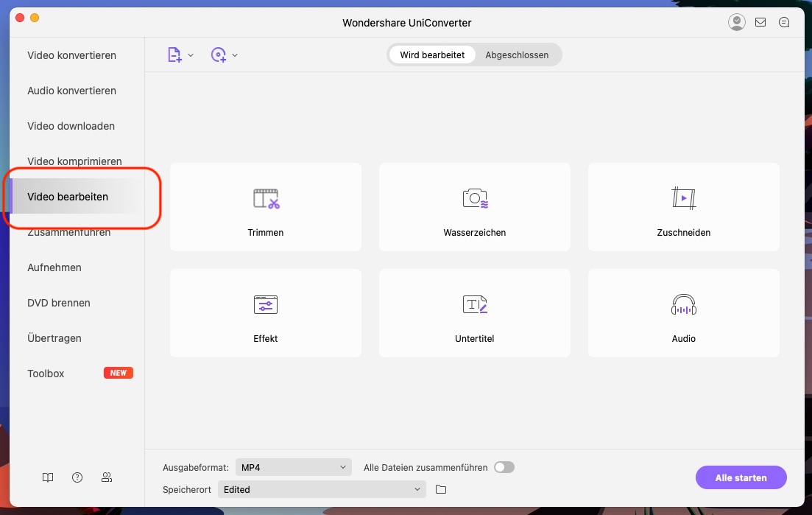Open the output folder icon
This screenshot has height=515, width=812.
441,489
